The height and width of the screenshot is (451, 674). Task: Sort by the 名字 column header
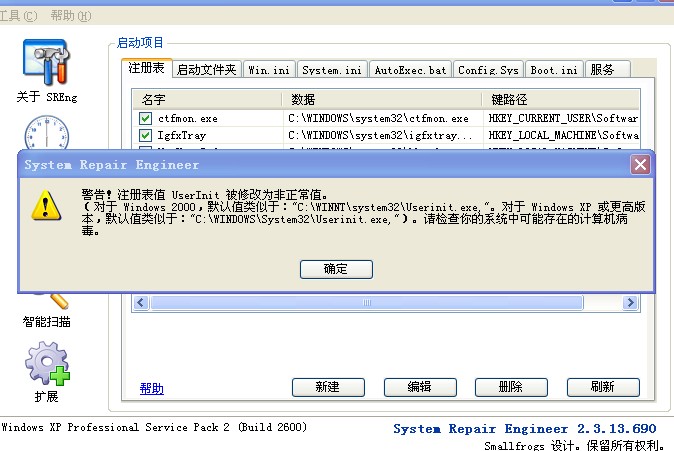click(x=207, y=100)
